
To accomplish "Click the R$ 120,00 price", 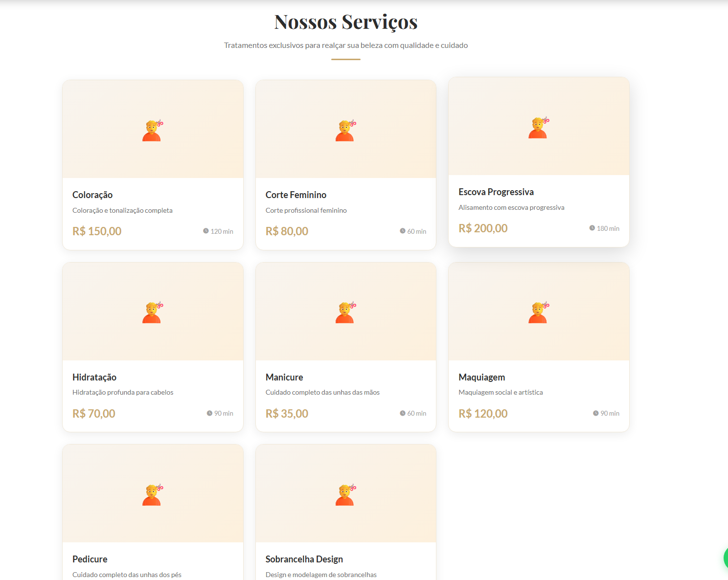I will [483, 414].
